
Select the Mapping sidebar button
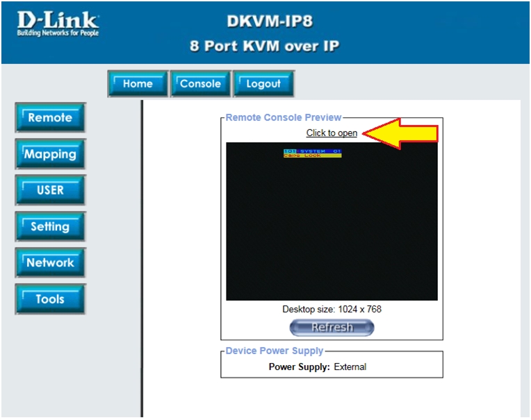[x=50, y=154]
